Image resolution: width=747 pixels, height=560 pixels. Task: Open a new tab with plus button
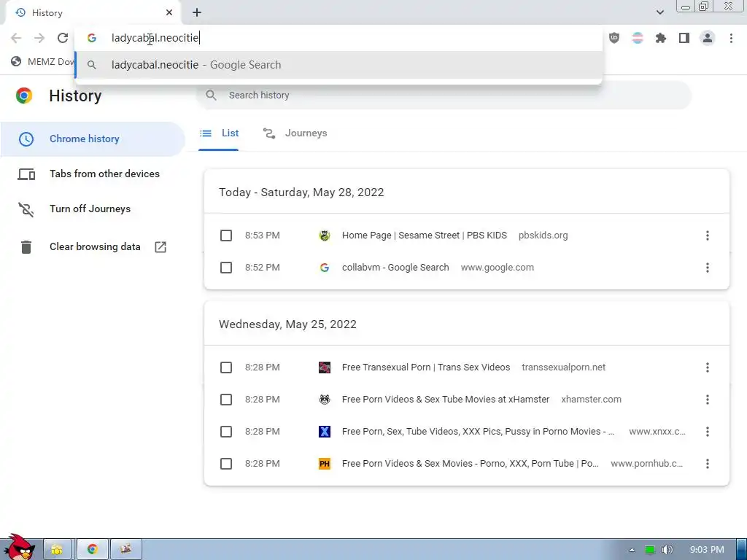tap(197, 13)
